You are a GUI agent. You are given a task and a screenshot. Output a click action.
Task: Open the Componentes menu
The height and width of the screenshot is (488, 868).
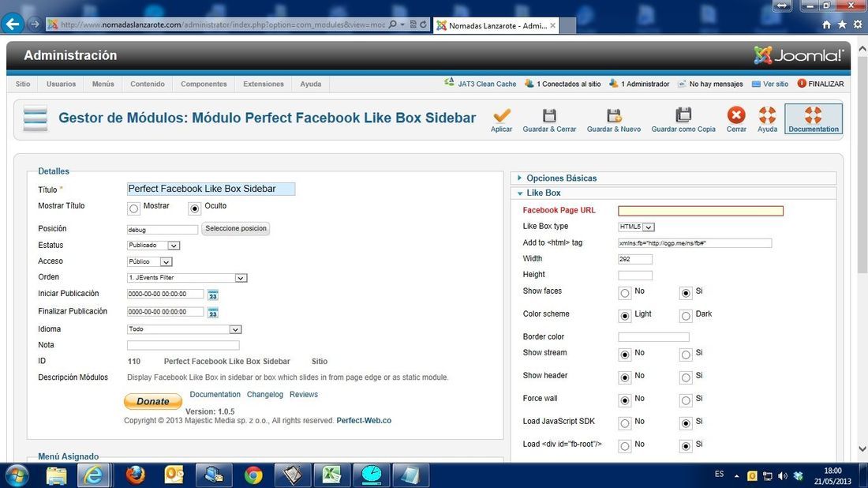coord(204,84)
